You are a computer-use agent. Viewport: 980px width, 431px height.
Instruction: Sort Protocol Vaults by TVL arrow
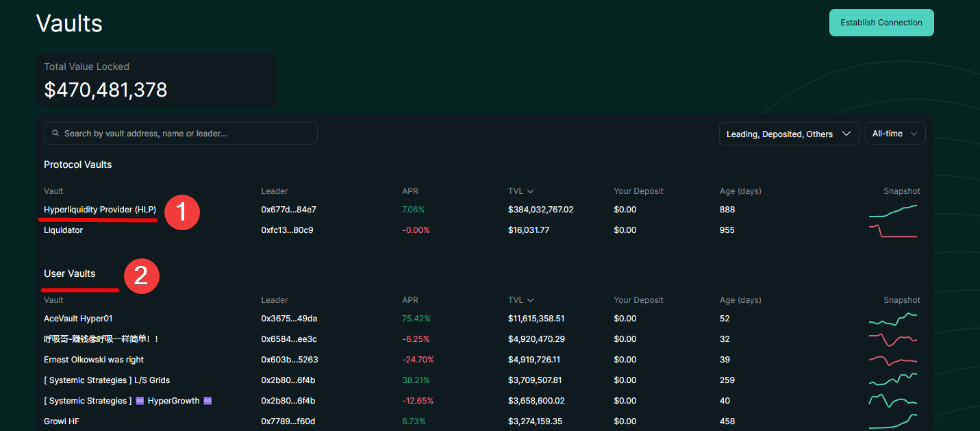(x=530, y=191)
